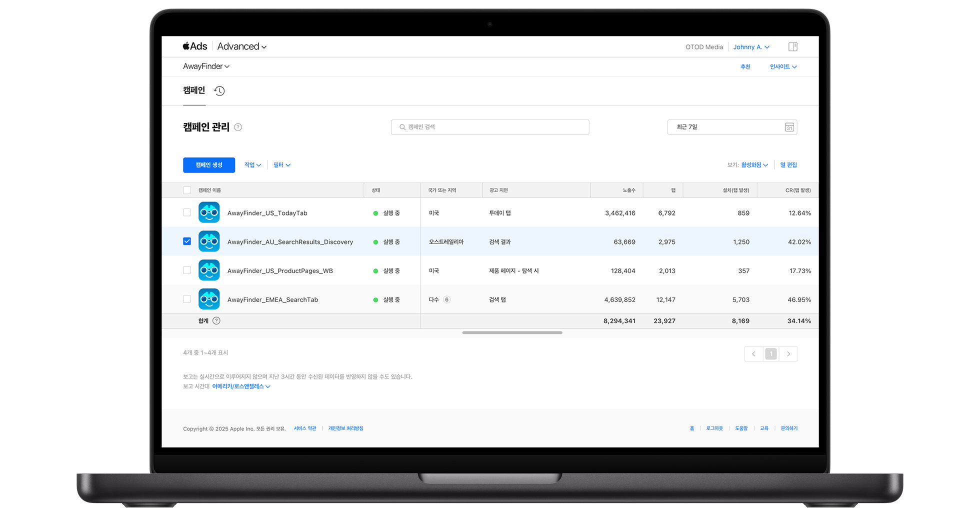Change the 아메리카/로스앤젤레스 time zone

tap(241, 386)
